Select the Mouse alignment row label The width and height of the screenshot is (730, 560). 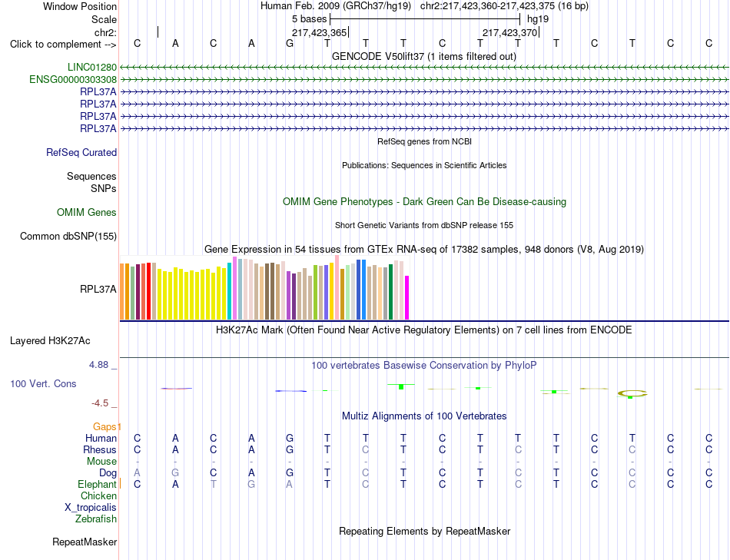point(102,462)
